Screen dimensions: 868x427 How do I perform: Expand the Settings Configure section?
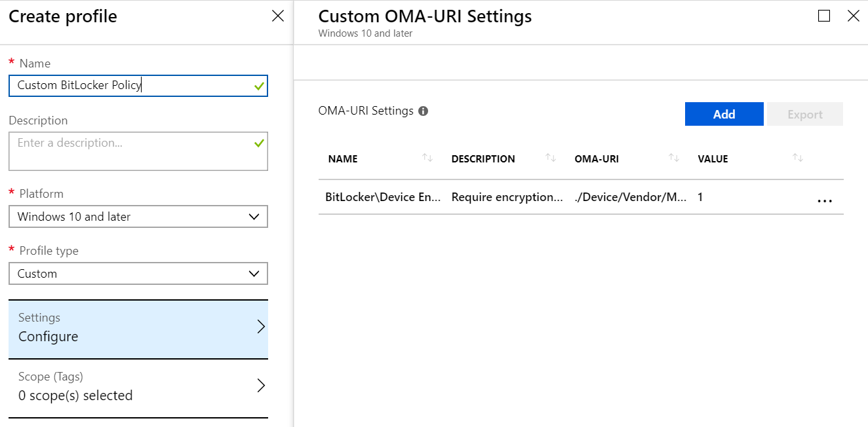tap(138, 328)
